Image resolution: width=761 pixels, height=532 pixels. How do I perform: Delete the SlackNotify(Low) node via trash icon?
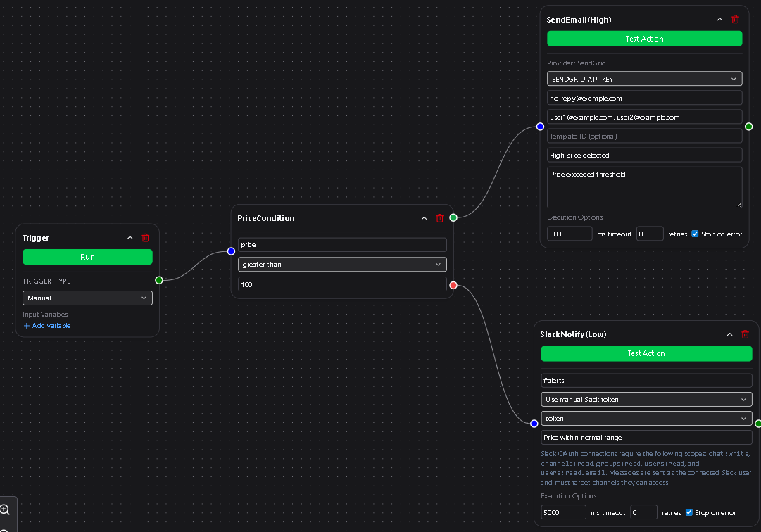click(746, 334)
